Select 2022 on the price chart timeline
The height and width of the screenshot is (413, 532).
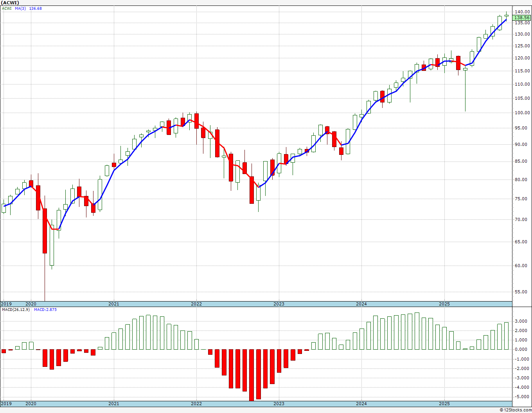[196, 304]
